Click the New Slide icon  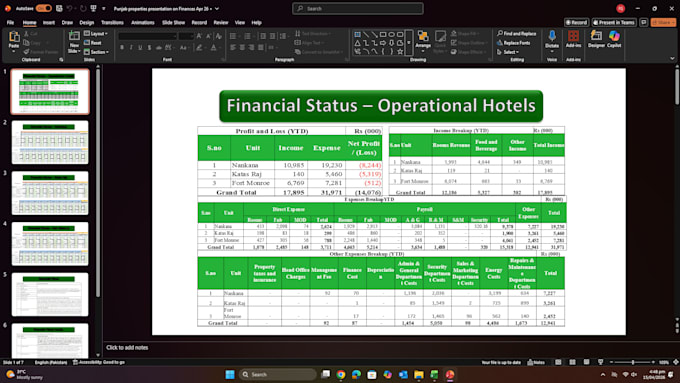click(74, 36)
